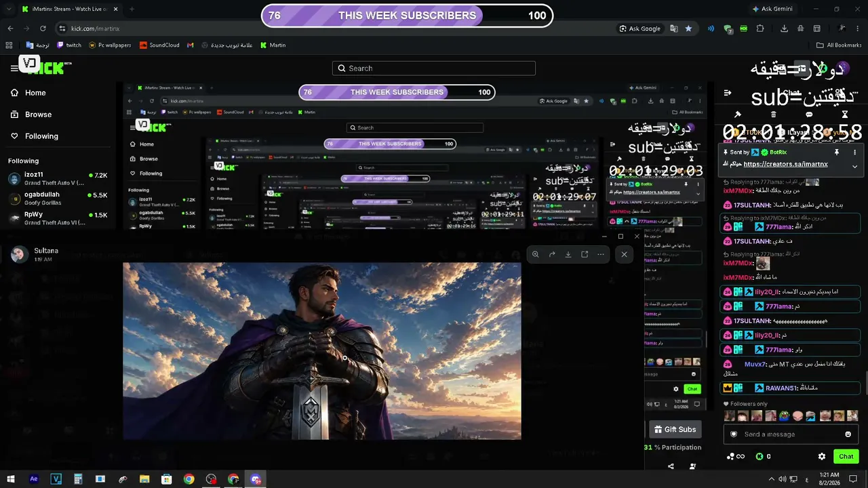868x488 pixels.
Task: Go back with the browser back arrow
Action: (10, 28)
